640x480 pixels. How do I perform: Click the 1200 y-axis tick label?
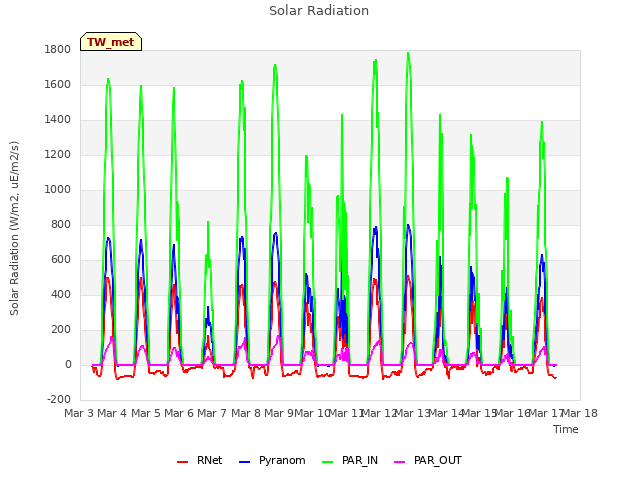pyautogui.click(x=58, y=155)
